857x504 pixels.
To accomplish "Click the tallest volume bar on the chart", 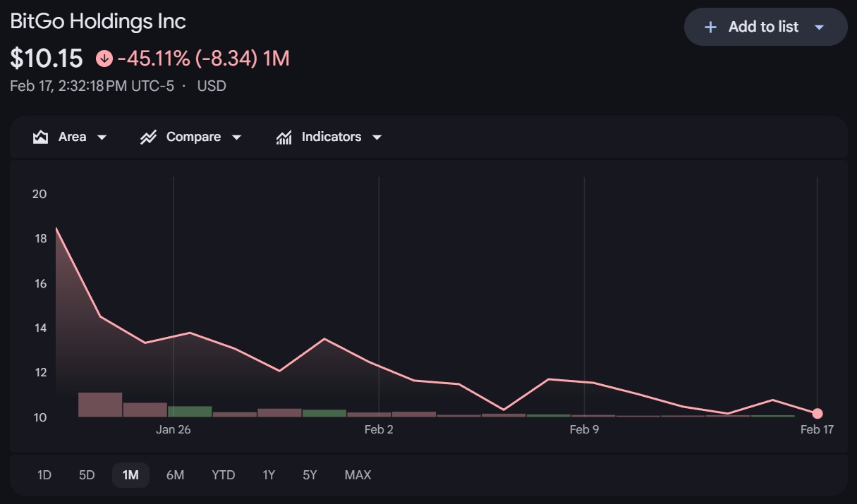I will 100,405.
